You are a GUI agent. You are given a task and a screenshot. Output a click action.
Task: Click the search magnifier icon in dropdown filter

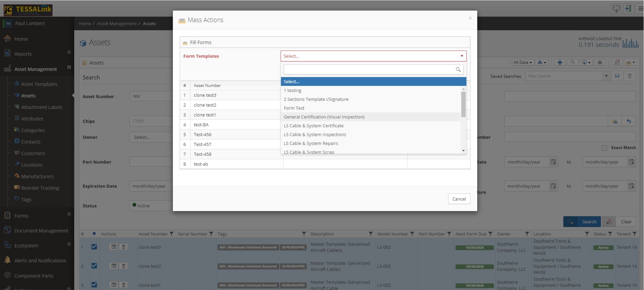point(458,70)
